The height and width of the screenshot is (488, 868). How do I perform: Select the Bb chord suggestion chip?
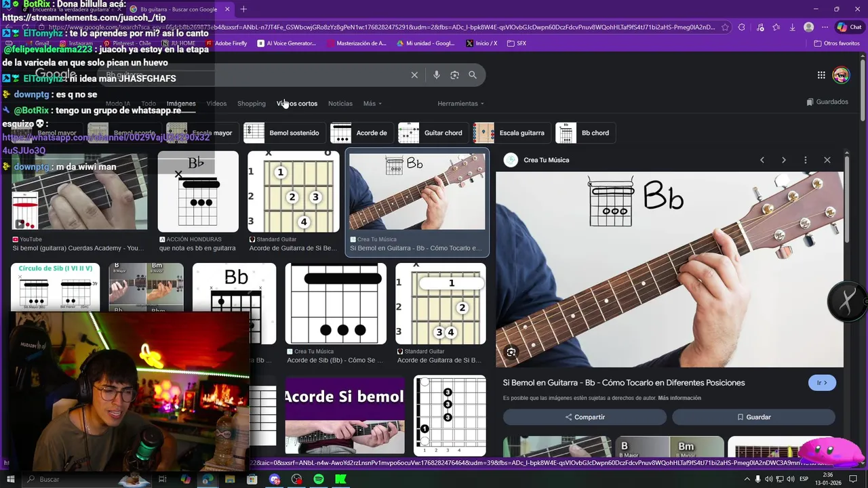pyautogui.click(x=585, y=133)
